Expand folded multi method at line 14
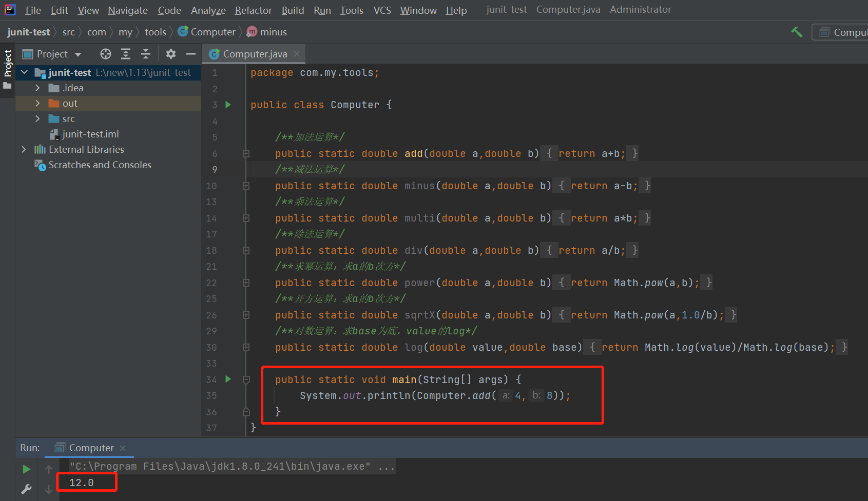This screenshot has width=868, height=501. [x=246, y=218]
